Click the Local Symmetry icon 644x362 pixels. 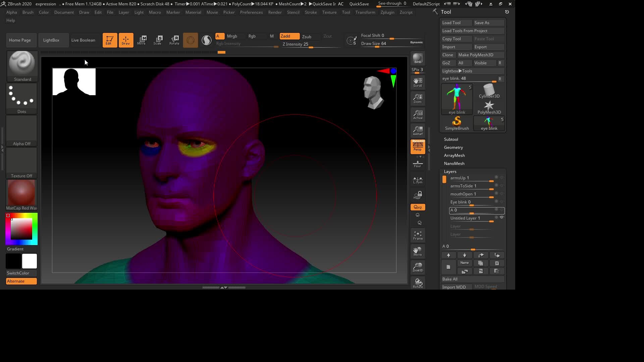pos(418,180)
